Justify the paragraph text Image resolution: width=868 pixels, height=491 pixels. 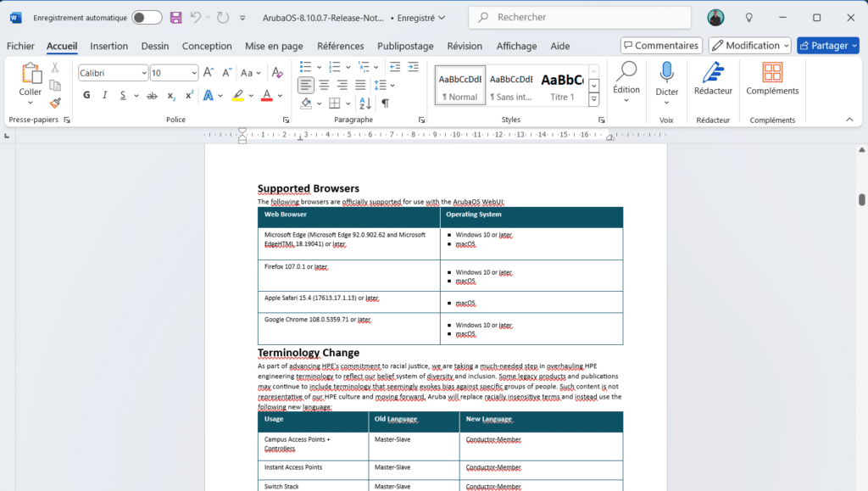tap(360, 86)
